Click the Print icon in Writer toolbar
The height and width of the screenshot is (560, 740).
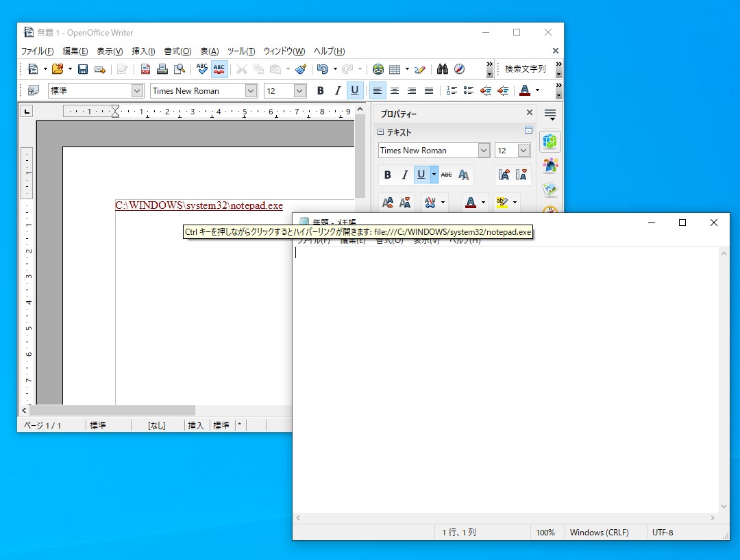(x=162, y=69)
